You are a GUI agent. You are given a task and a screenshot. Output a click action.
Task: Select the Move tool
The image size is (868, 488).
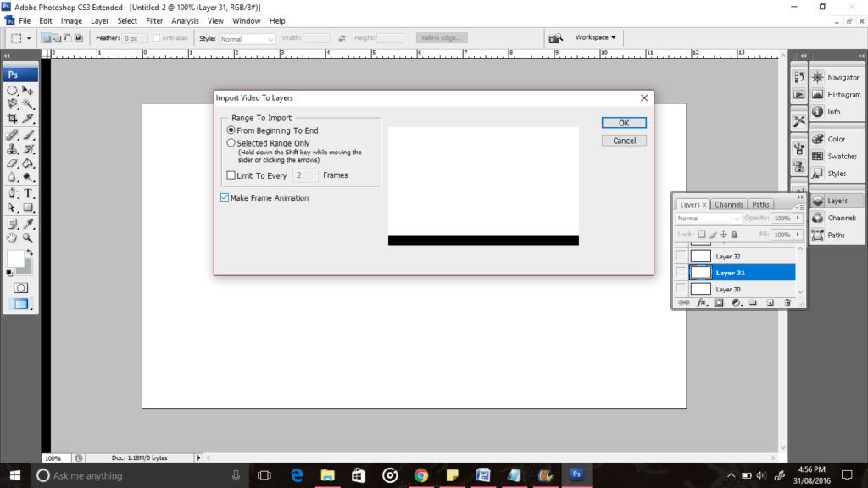[x=28, y=90]
